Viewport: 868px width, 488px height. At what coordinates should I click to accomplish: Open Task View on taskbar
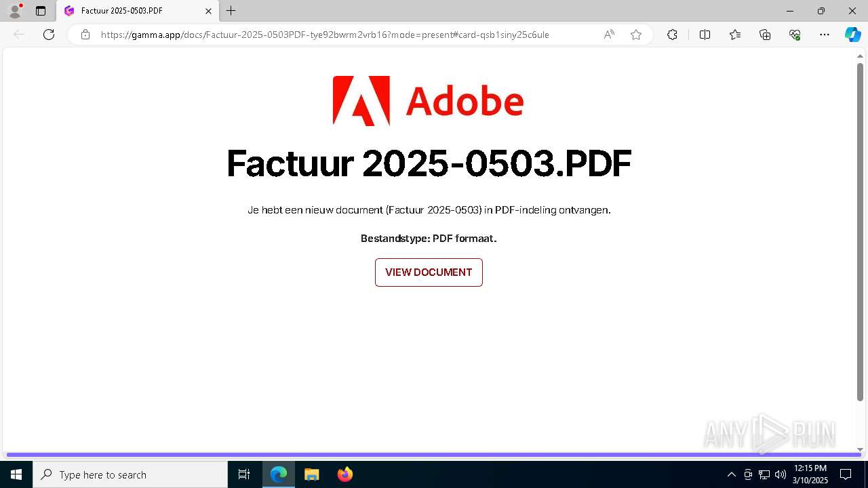244,474
